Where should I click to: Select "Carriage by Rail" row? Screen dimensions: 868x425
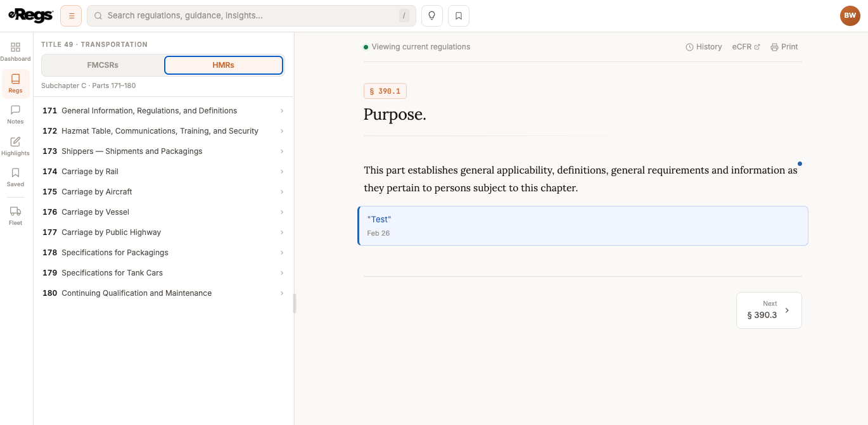point(163,172)
